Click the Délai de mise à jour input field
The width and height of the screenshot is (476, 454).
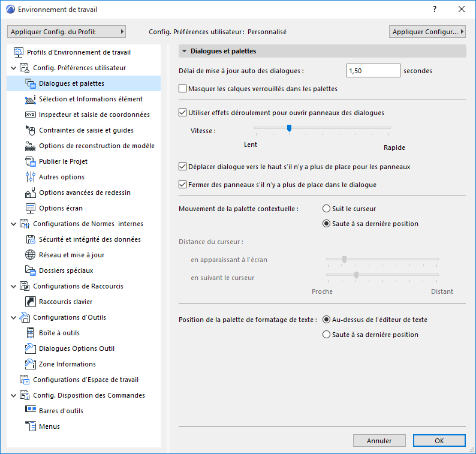point(373,70)
